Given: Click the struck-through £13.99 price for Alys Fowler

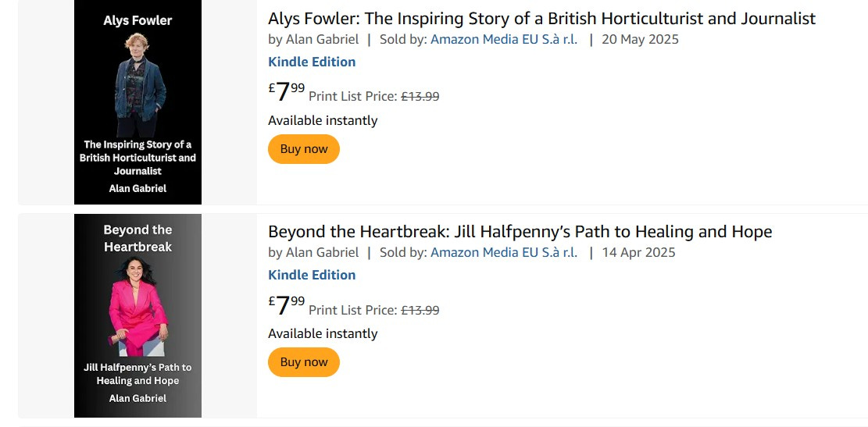Looking at the screenshot, I should click(x=420, y=97).
